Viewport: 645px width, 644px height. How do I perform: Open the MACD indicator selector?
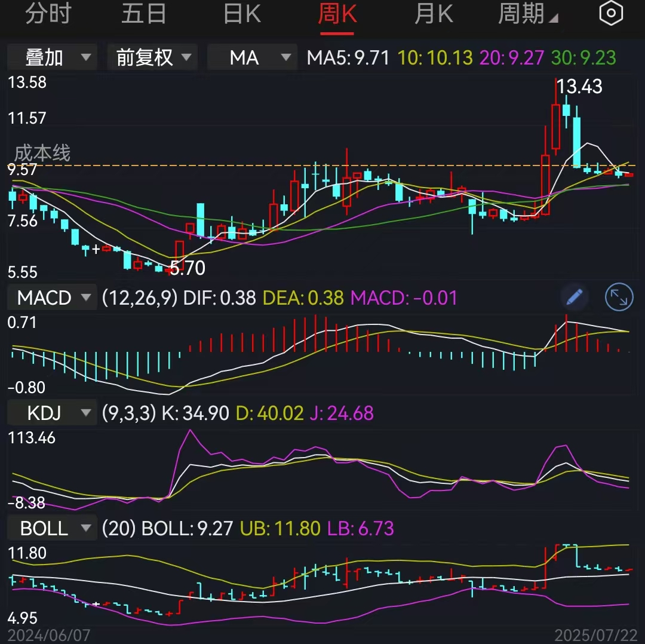click(x=52, y=297)
